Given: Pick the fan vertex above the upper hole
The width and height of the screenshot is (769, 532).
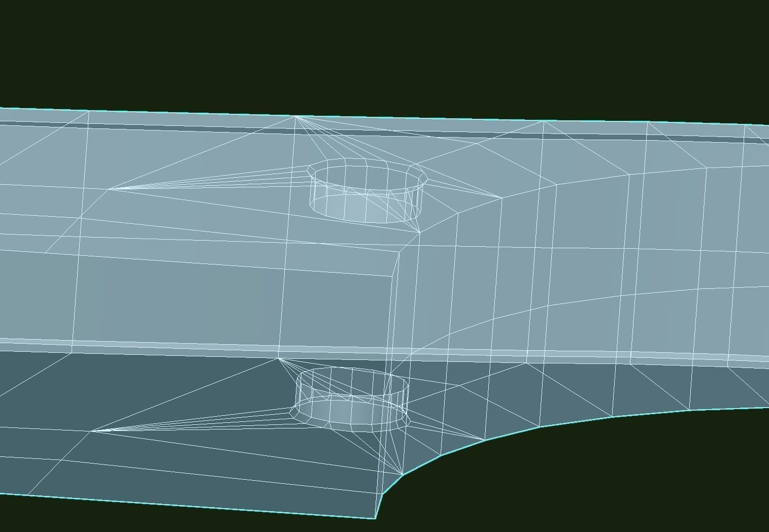Looking at the screenshot, I should pos(295,117).
